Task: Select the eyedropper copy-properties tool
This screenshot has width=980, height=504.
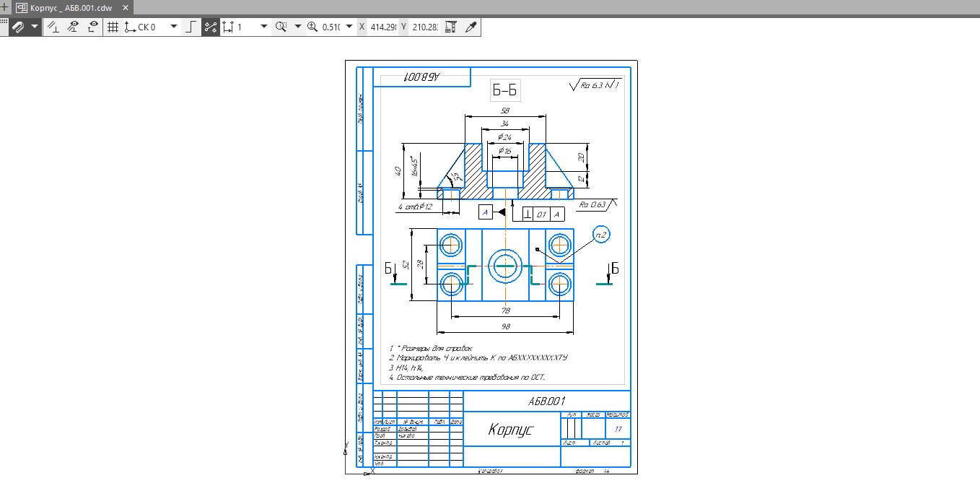Action: [471, 27]
